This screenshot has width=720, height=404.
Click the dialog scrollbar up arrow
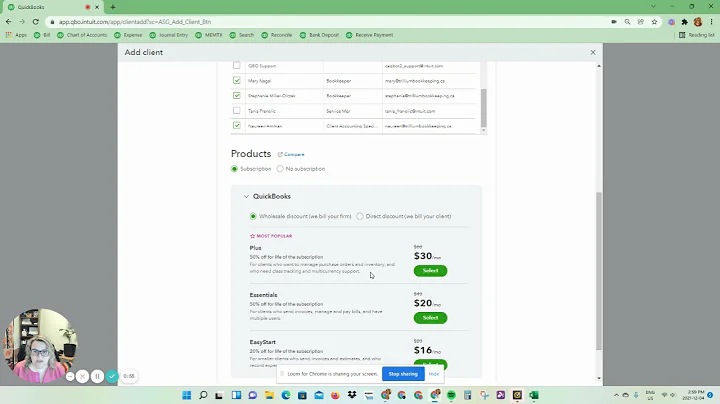(599, 66)
